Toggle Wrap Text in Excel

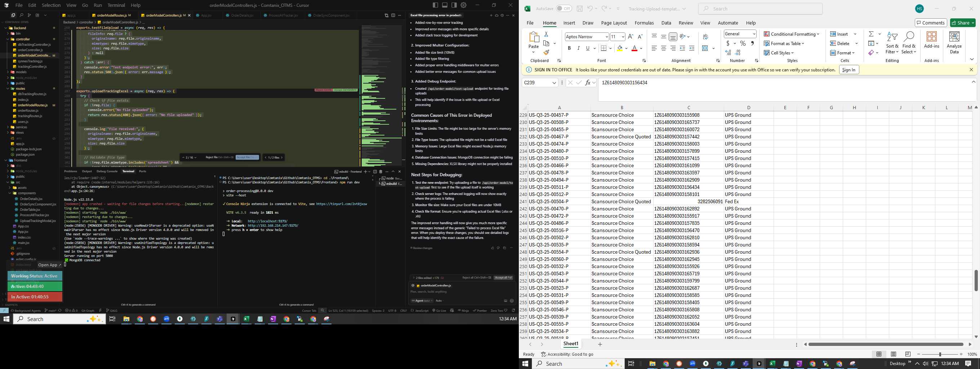[x=705, y=36]
